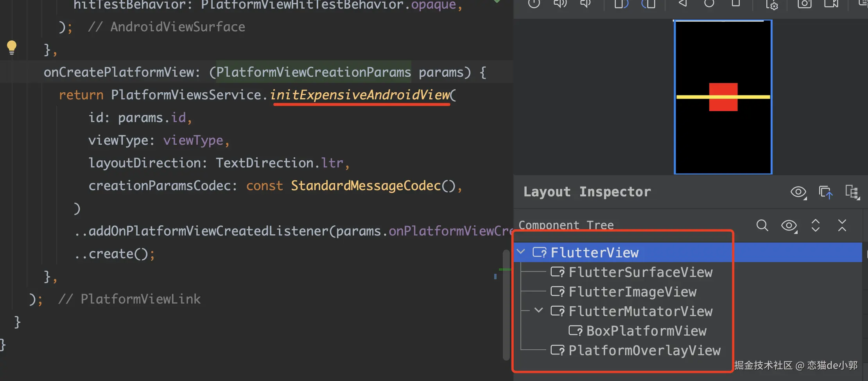This screenshot has height=381, width=868.
Task: Click the return keyword in code
Action: coord(81,95)
